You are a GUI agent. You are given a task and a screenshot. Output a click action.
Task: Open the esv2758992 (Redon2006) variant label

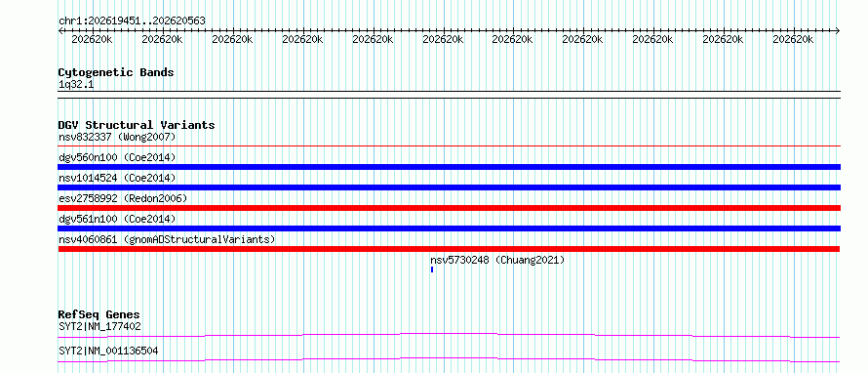(x=123, y=198)
